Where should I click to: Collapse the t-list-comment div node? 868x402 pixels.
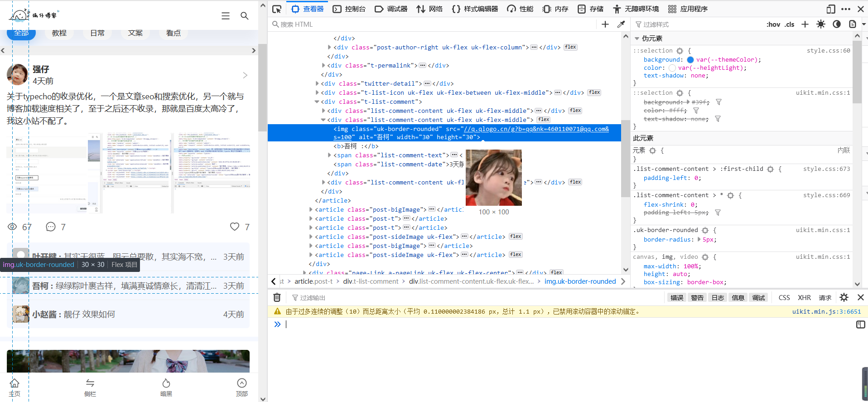click(317, 102)
